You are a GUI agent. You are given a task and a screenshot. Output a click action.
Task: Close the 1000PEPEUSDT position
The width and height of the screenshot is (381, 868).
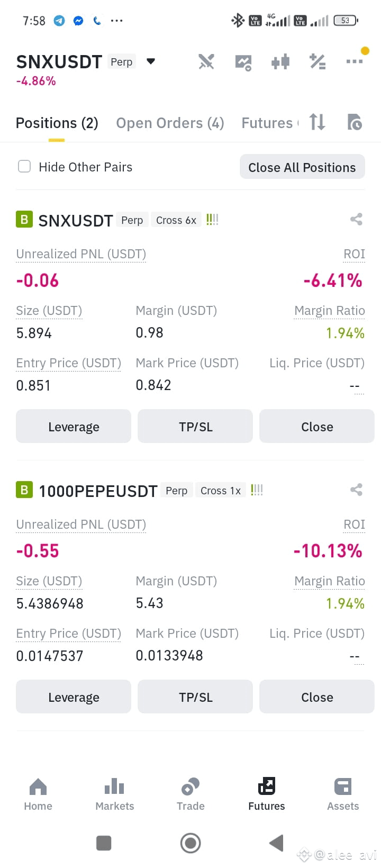point(317,697)
